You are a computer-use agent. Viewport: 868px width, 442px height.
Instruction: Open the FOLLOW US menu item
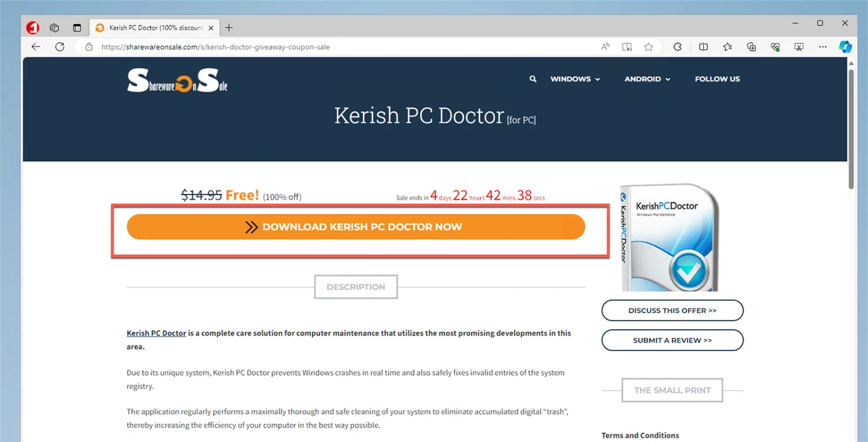718,79
